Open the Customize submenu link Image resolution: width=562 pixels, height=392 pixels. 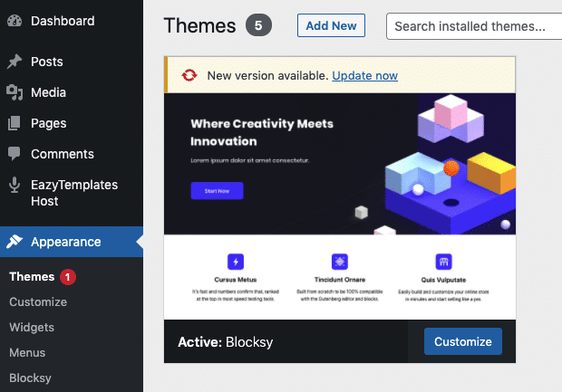38,302
